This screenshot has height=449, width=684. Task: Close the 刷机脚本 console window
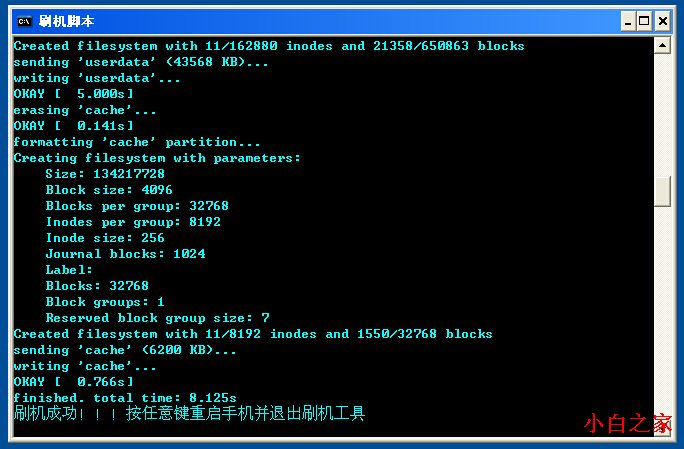click(663, 21)
